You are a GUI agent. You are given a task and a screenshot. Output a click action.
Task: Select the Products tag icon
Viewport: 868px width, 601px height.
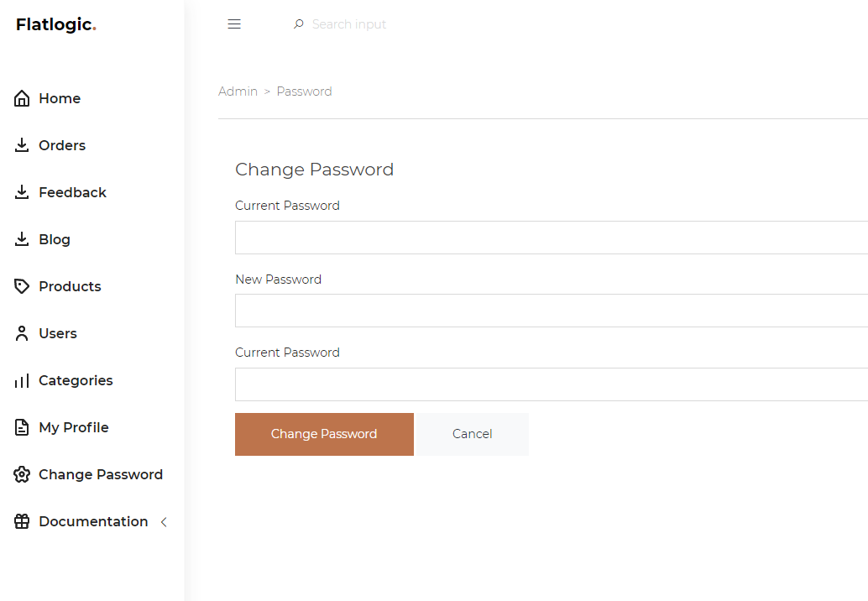(22, 286)
